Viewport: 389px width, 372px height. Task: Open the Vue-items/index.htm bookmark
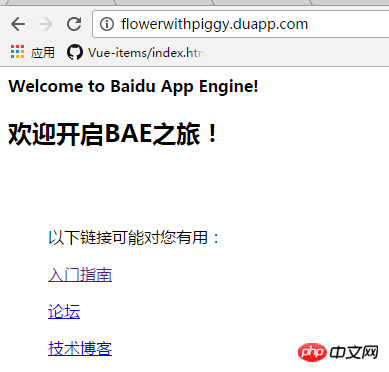[146, 53]
